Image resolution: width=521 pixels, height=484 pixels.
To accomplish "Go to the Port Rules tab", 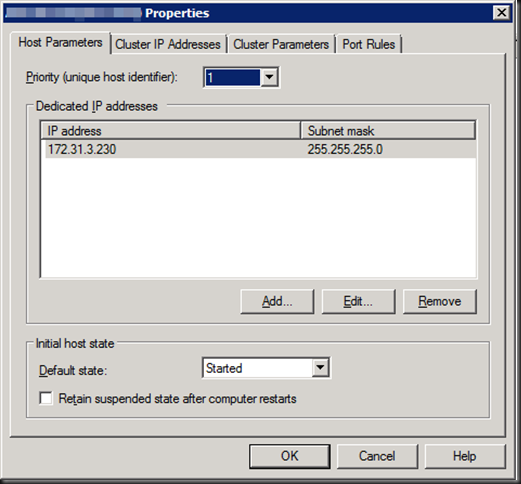I will [x=369, y=44].
